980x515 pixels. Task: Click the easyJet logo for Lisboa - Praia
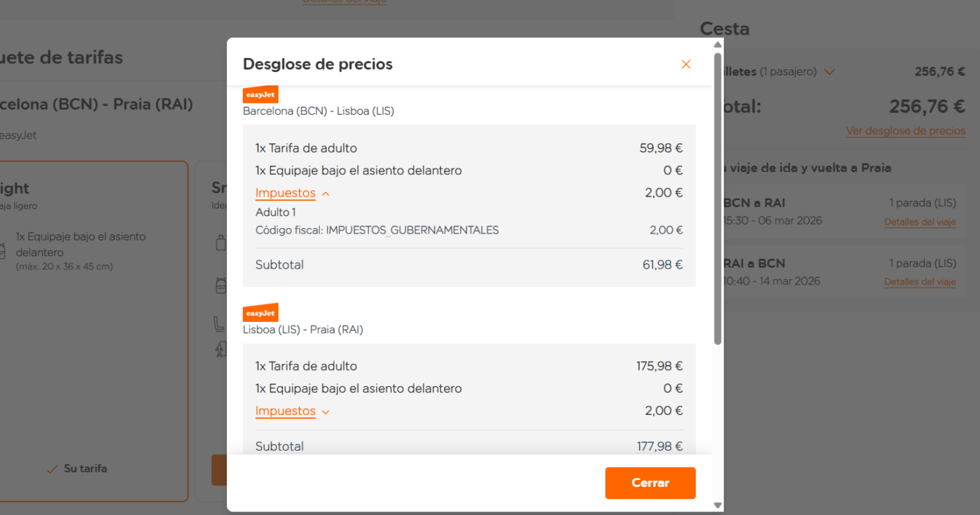click(x=260, y=313)
